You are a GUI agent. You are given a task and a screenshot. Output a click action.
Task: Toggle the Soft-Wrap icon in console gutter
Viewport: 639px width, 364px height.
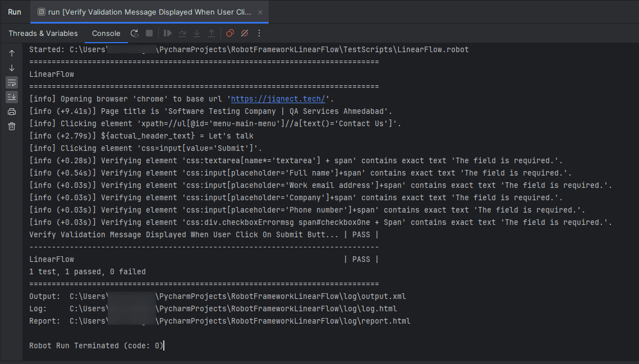coord(12,83)
